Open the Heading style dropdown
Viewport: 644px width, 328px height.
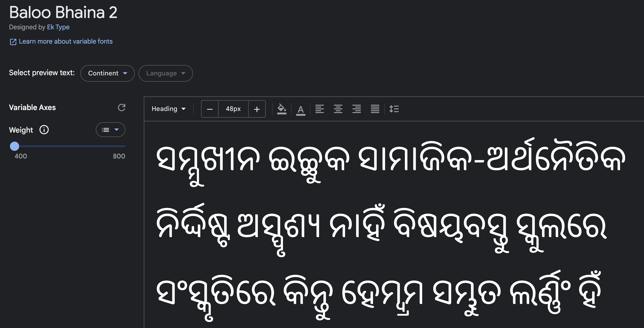click(x=168, y=109)
